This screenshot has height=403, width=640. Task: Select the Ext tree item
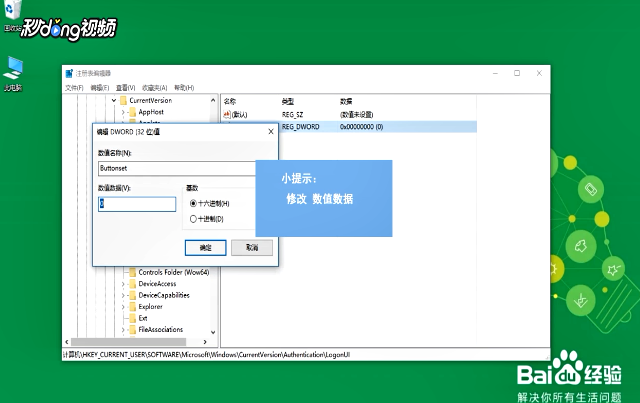(143, 318)
